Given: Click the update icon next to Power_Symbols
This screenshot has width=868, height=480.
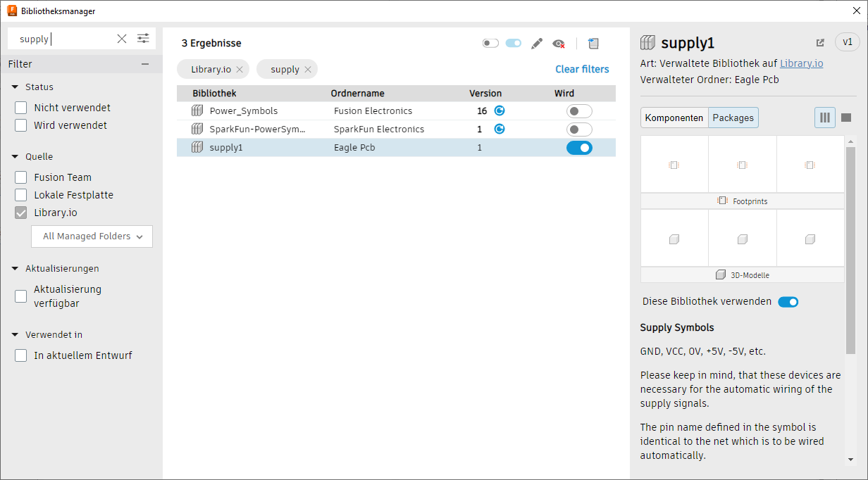Looking at the screenshot, I should (x=500, y=110).
